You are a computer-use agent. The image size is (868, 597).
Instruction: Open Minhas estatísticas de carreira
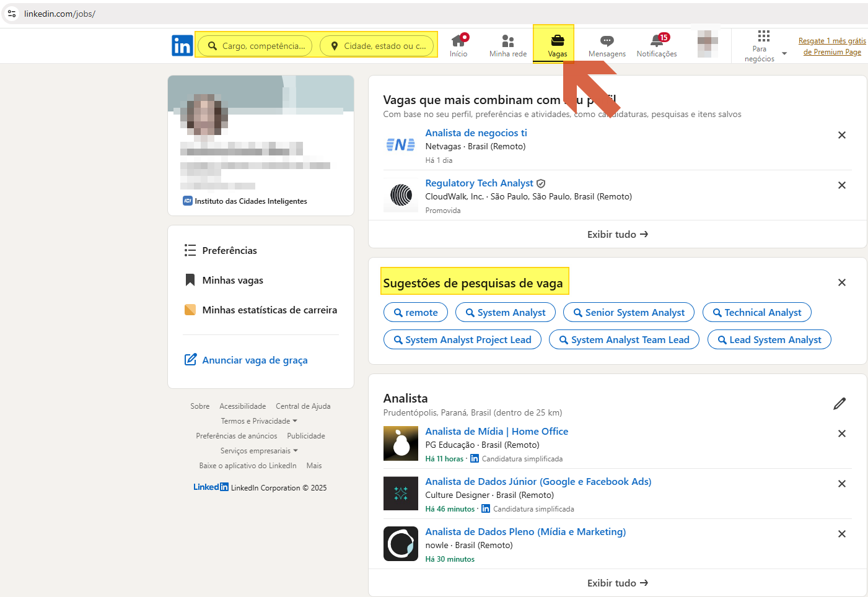(x=261, y=310)
